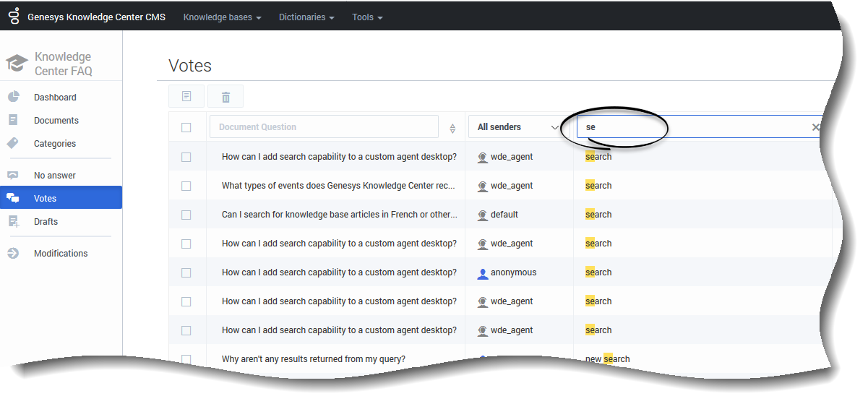The image size is (868, 404).
Task: Click the Genesys logo icon
Action: [14, 16]
